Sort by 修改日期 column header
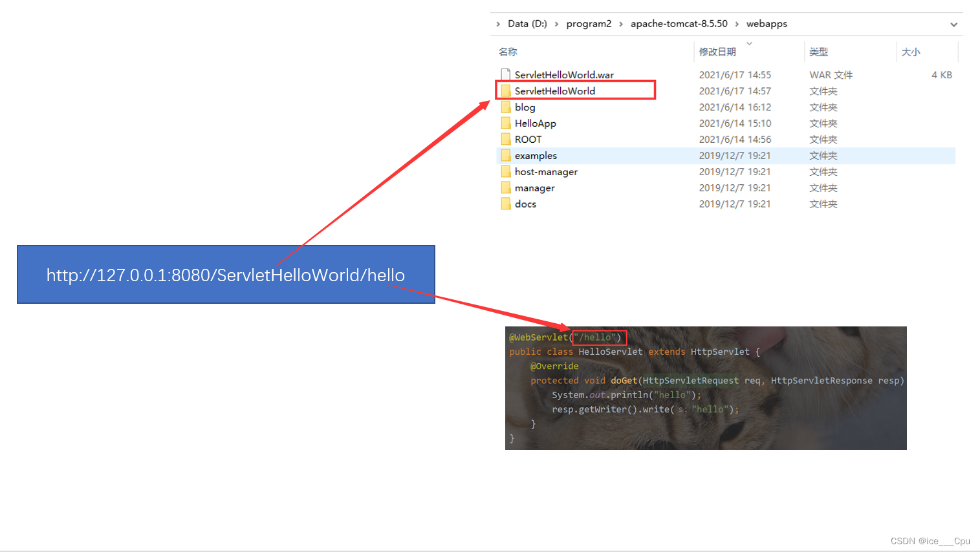The width and height of the screenshot is (980, 552). 717,52
